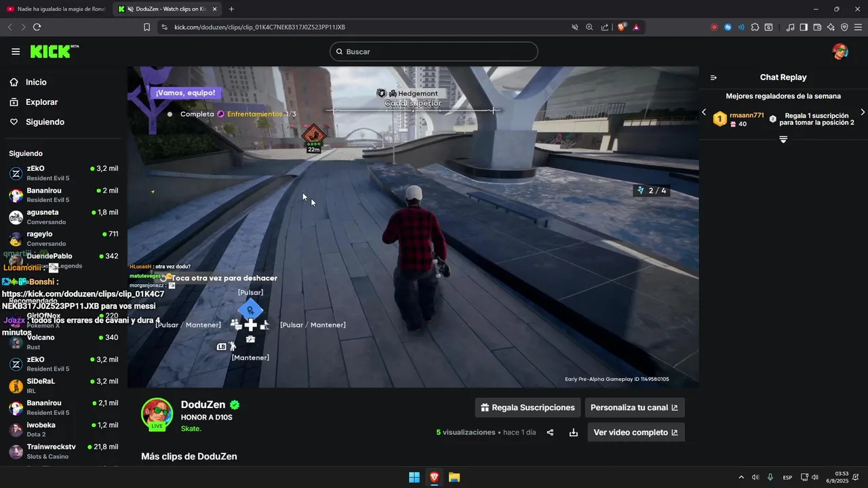Go to previous top gifter

(x=704, y=112)
